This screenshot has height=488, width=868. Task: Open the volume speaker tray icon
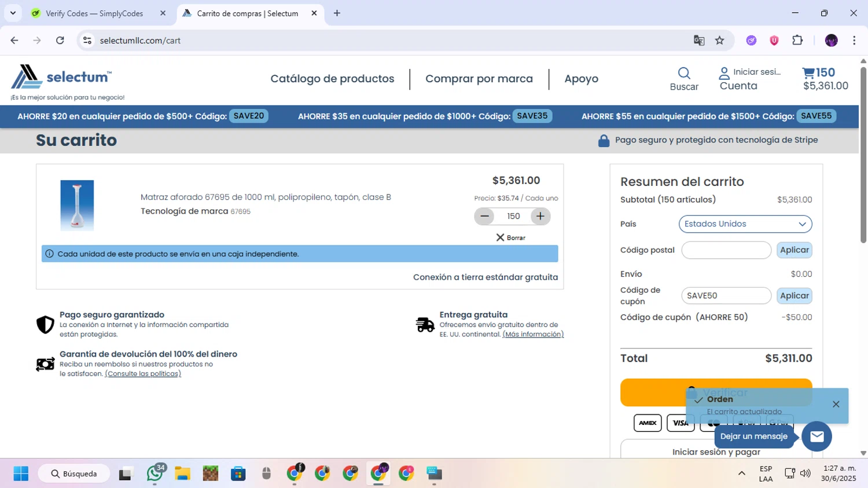pos(805,474)
